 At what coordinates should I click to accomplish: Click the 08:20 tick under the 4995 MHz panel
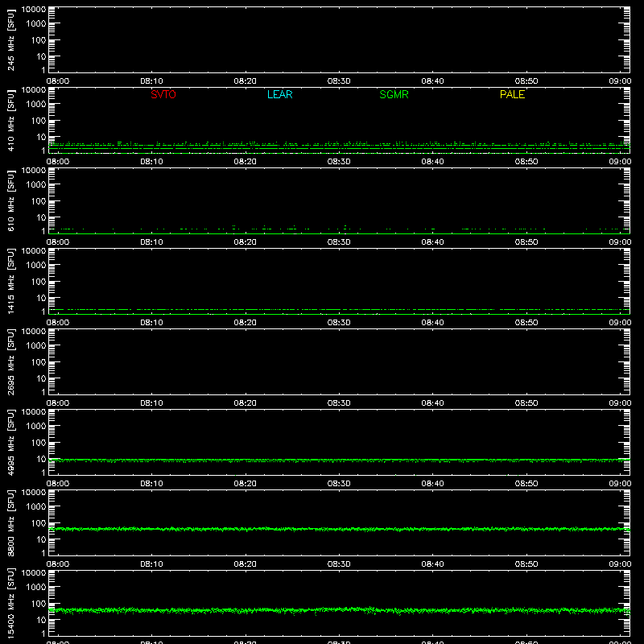[x=246, y=484]
